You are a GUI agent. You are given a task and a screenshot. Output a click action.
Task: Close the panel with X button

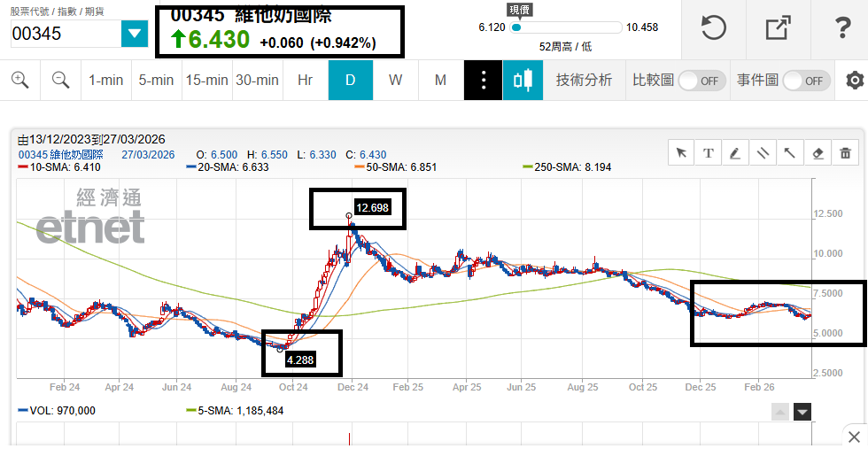pyautogui.click(x=854, y=437)
